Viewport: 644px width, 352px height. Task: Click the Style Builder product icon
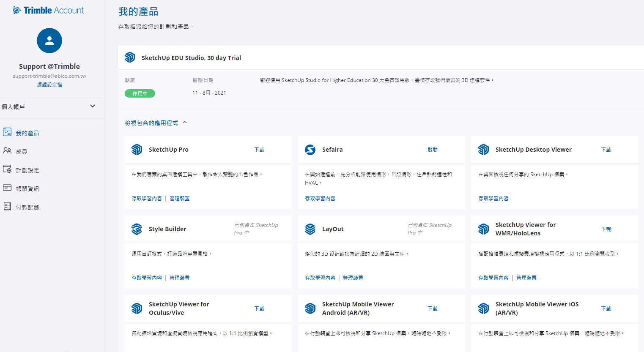tap(137, 229)
